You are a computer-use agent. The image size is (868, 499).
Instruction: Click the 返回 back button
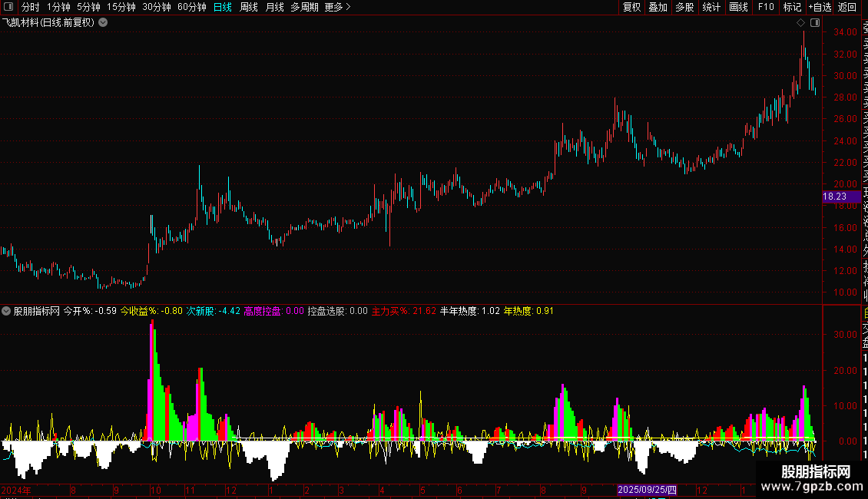tap(847, 7)
